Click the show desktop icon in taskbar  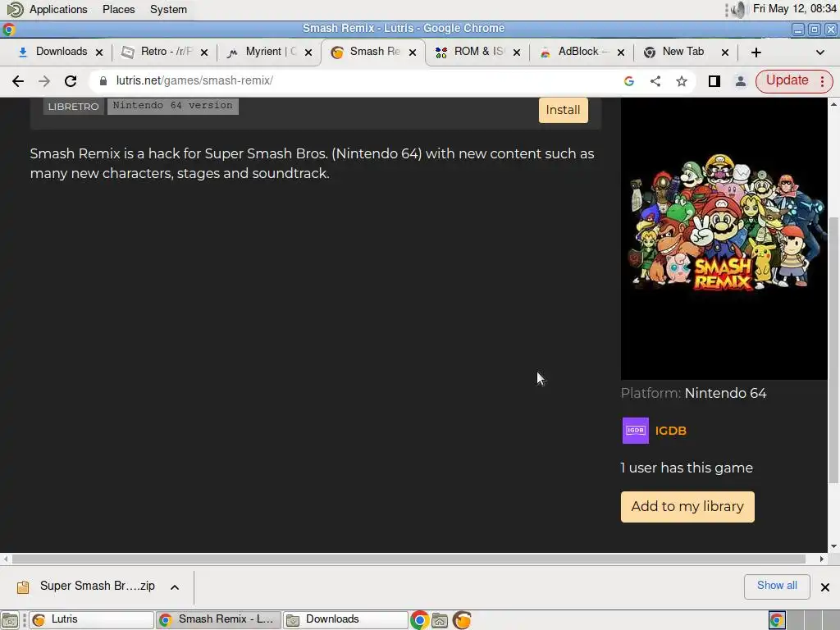tap(10, 620)
